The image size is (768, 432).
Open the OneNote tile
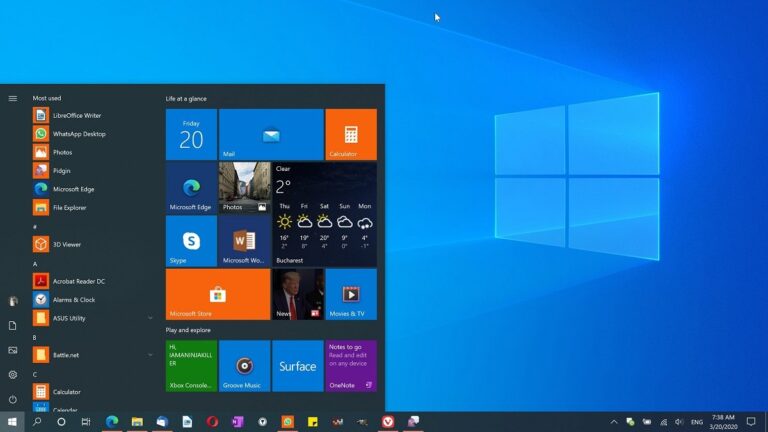351,366
